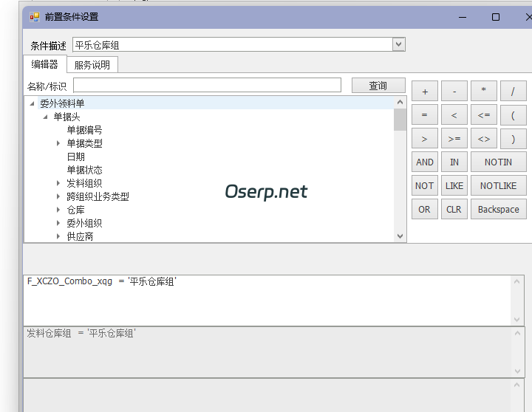This screenshot has height=412, width=532.
Task: Open the 条件描述 dropdown arrow
Action: 399,44
